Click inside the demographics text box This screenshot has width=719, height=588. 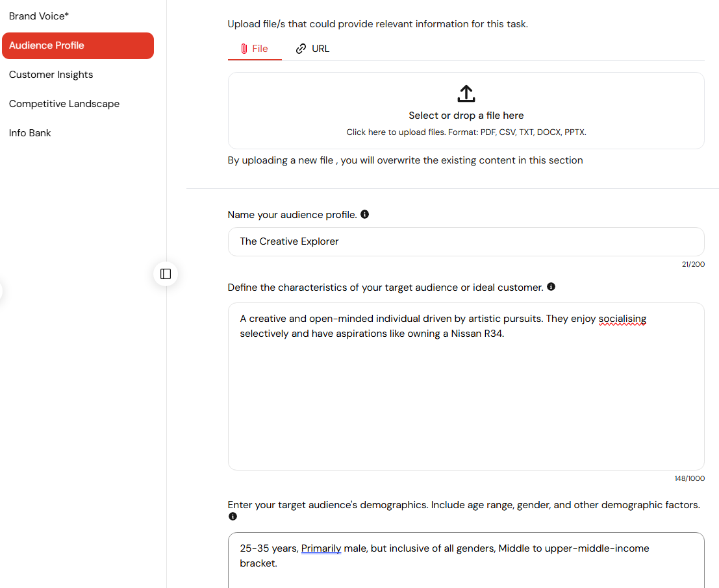[x=466, y=560]
